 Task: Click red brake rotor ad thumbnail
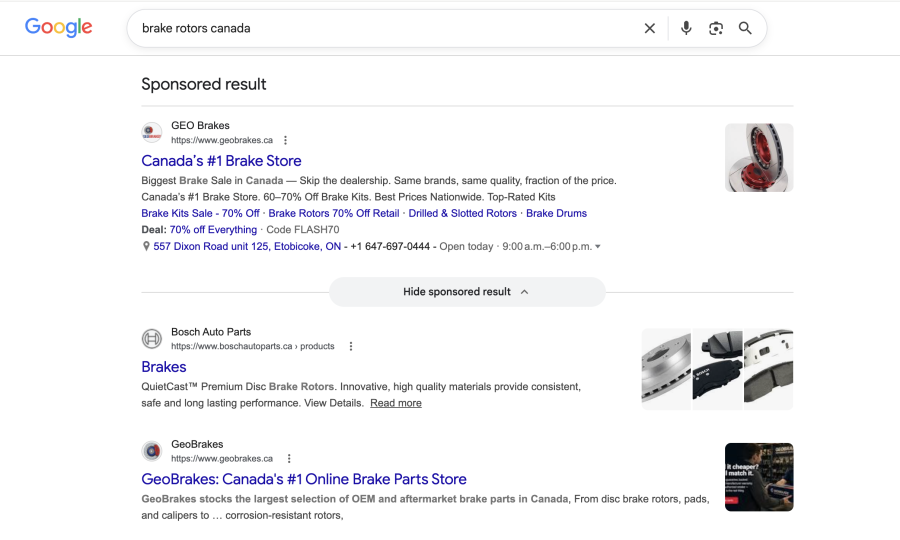click(759, 157)
